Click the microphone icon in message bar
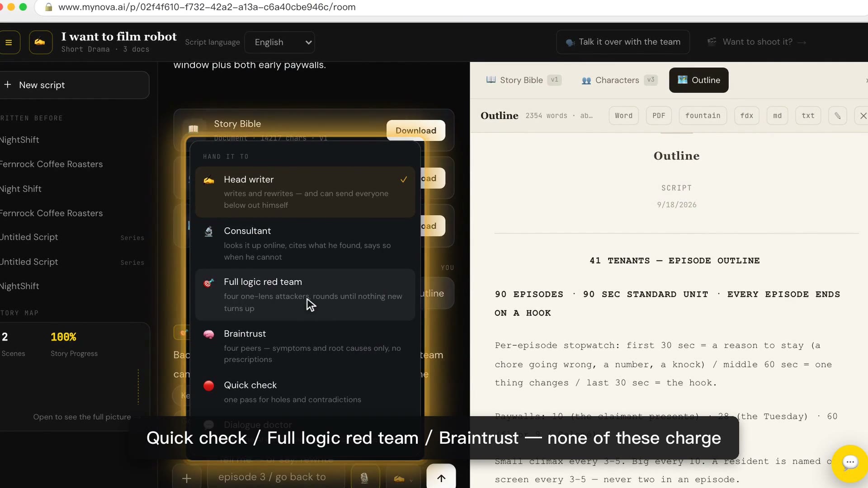 point(364,478)
